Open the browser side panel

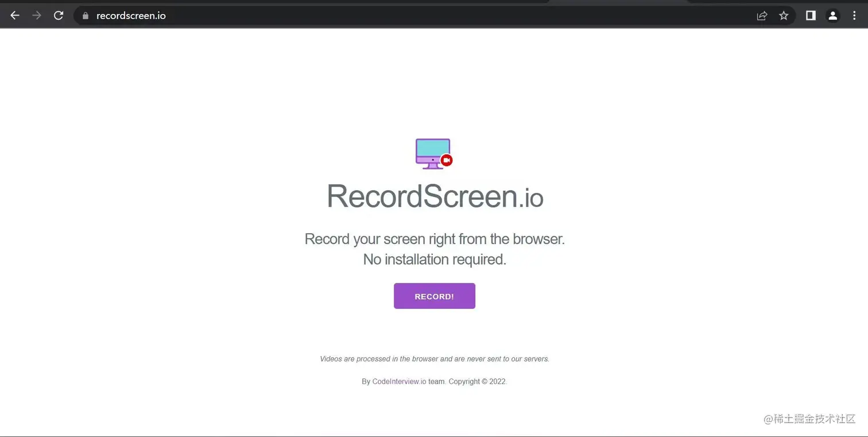point(811,16)
